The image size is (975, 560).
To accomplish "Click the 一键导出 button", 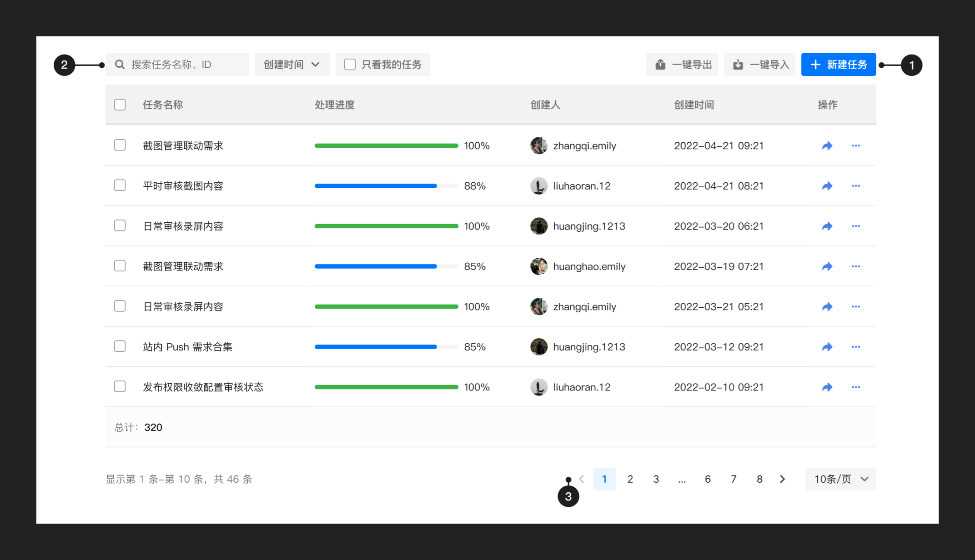I will (x=682, y=65).
